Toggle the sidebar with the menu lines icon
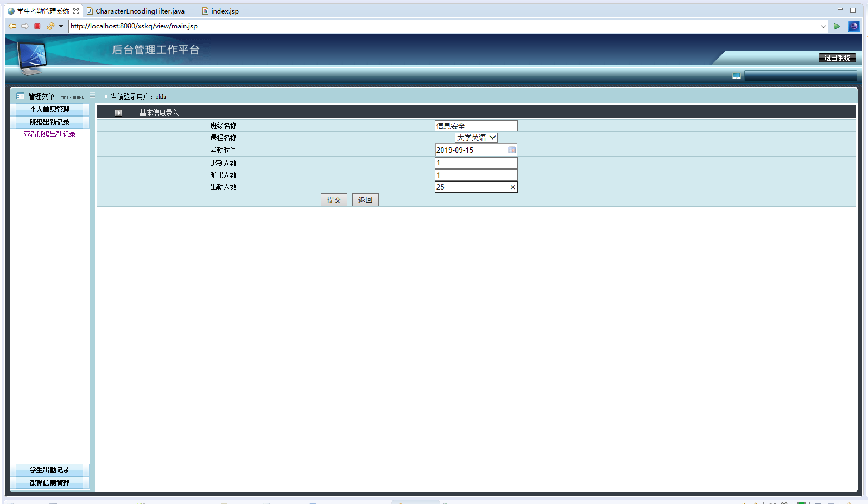Screen dimensions: 868x504 click(x=92, y=96)
